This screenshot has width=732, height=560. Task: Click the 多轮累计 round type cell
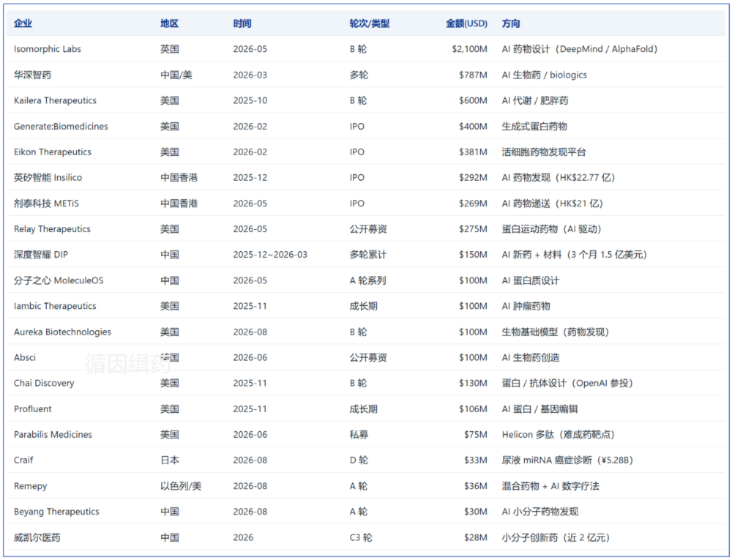click(368, 254)
